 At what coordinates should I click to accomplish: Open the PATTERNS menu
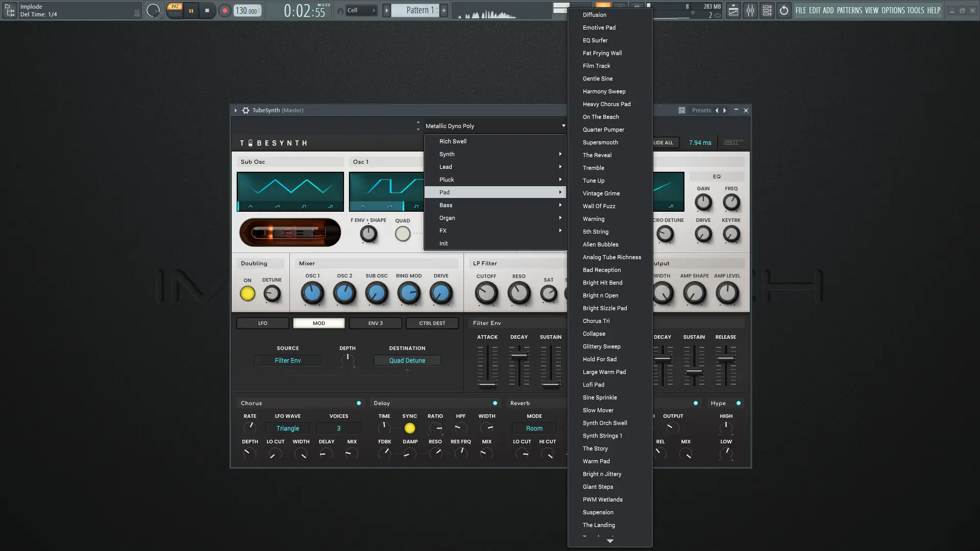[849, 10]
